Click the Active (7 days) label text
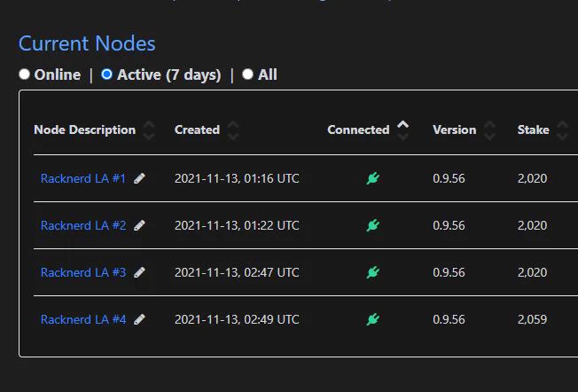The width and height of the screenshot is (578, 392). 169,74
